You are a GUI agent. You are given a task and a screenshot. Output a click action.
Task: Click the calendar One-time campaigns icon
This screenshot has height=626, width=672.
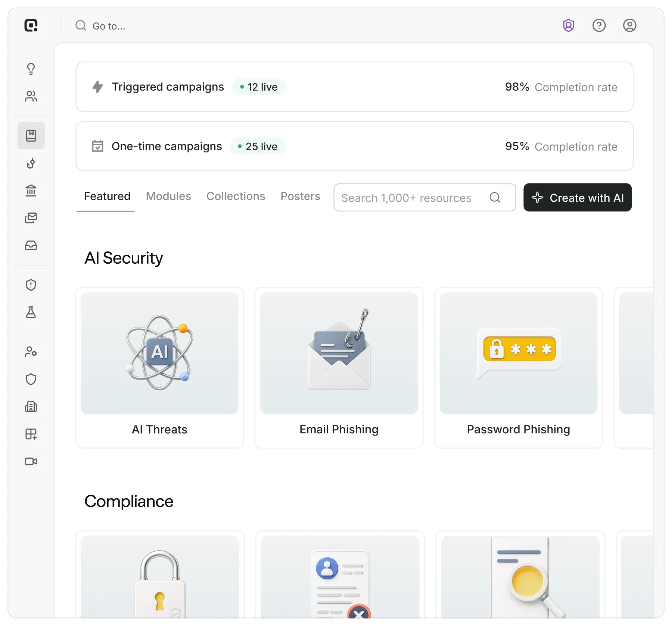(97, 146)
